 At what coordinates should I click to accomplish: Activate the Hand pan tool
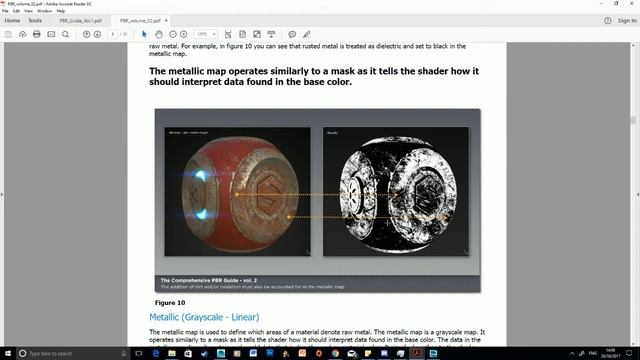click(159, 34)
